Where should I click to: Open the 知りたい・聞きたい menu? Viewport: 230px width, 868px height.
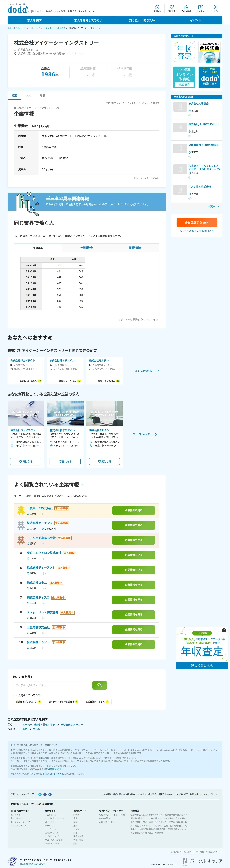pos(142,20)
